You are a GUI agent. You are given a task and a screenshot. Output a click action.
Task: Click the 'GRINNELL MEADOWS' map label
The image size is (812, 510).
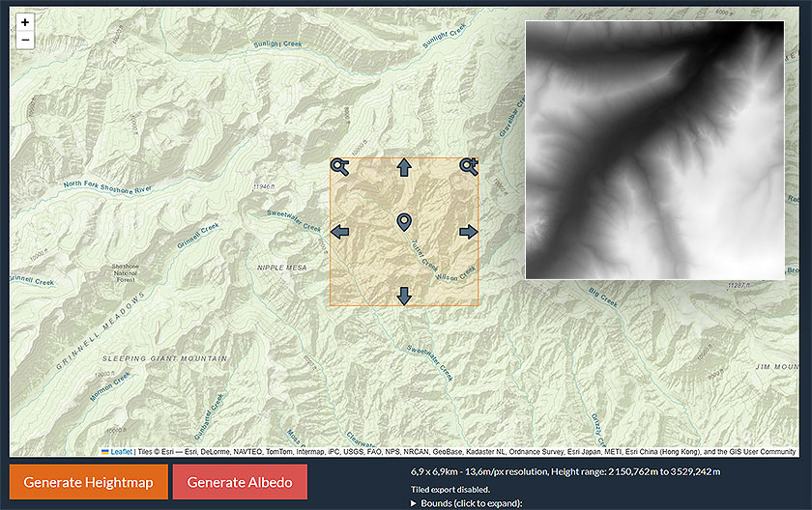[x=100, y=331]
